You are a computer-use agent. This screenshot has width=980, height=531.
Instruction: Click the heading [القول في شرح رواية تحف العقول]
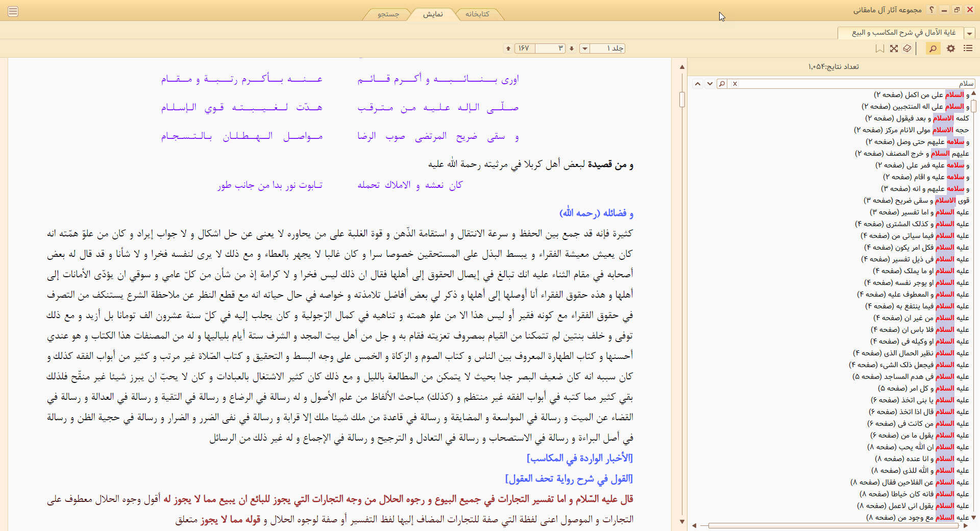click(x=569, y=479)
